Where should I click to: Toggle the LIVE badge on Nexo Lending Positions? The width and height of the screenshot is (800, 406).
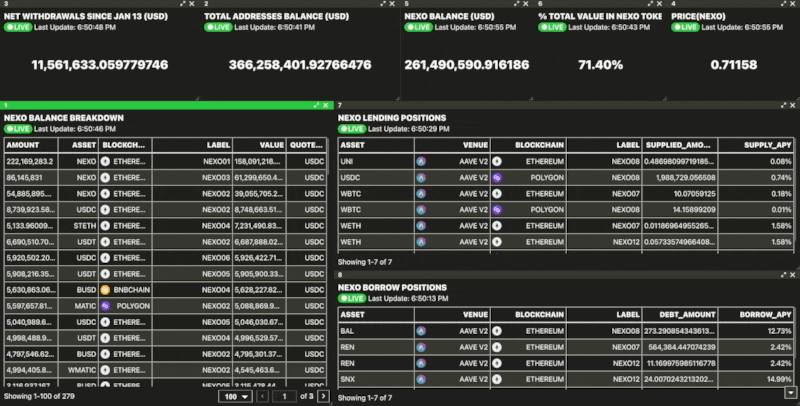352,129
